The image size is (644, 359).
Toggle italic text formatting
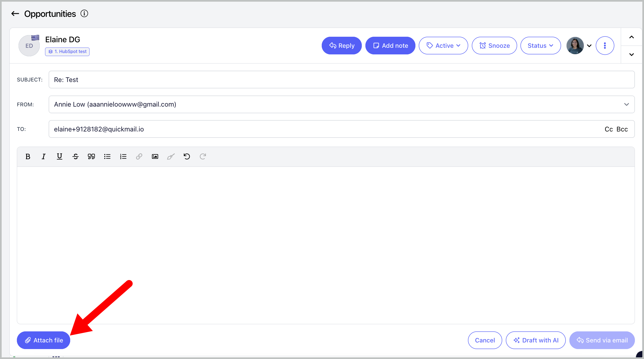point(43,157)
